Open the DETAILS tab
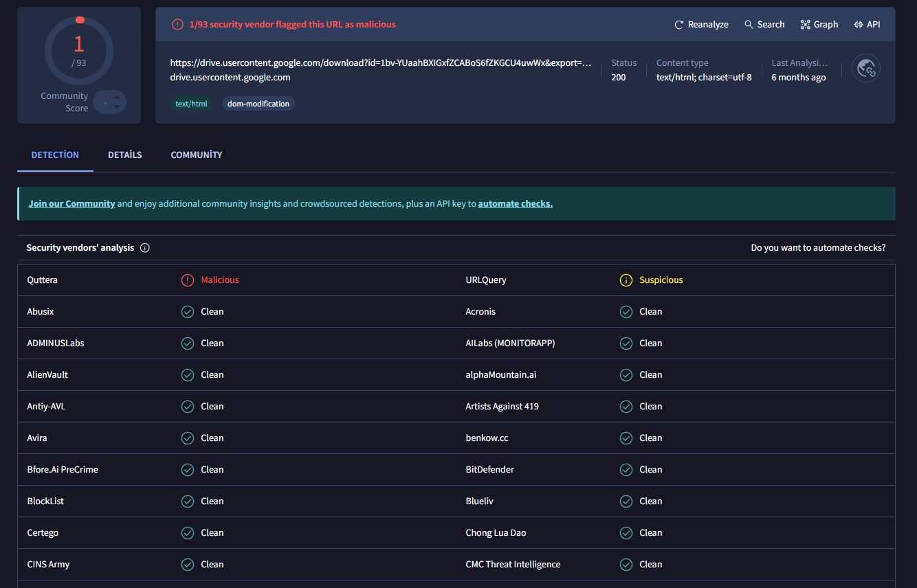This screenshot has width=917, height=588. pyautogui.click(x=125, y=155)
